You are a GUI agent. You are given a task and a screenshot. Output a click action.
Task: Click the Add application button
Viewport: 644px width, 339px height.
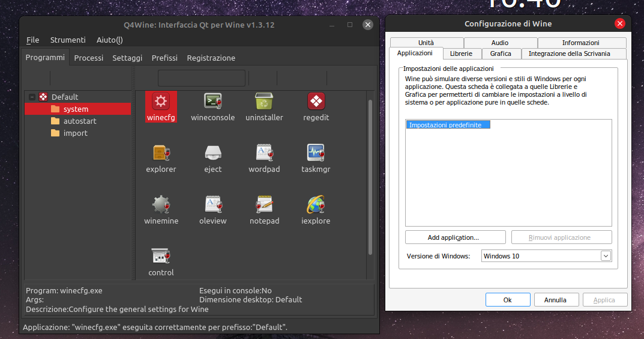[455, 237]
